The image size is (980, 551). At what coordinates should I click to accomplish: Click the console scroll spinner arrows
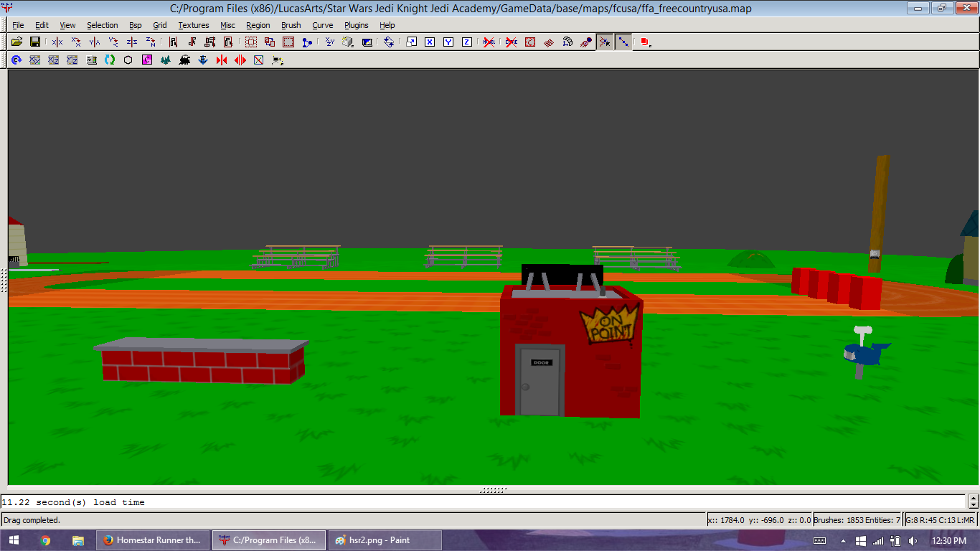pyautogui.click(x=974, y=501)
